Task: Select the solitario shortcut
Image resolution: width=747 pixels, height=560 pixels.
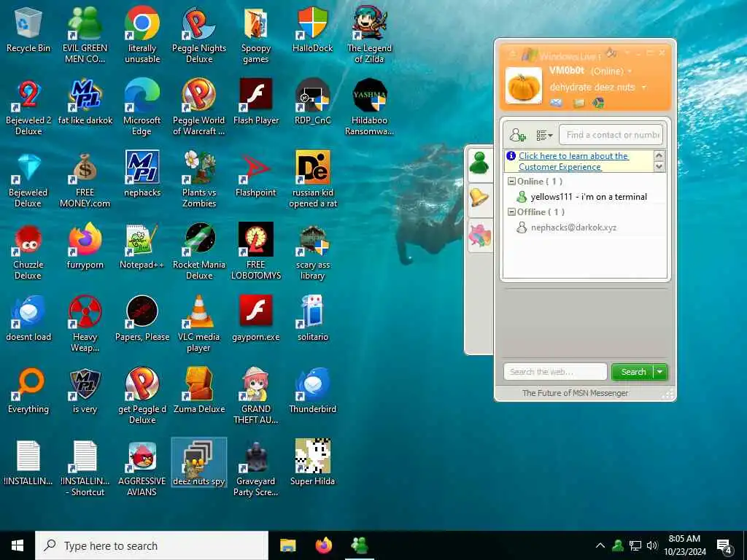Action: coord(312,319)
